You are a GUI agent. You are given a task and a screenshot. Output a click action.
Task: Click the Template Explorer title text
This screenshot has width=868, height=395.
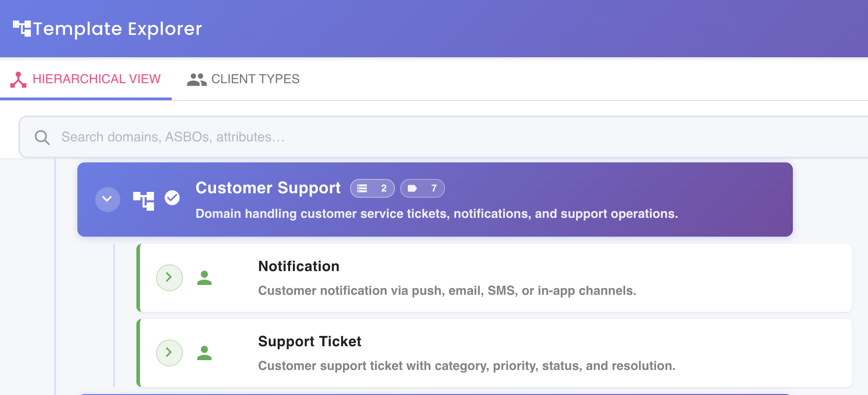(118, 29)
